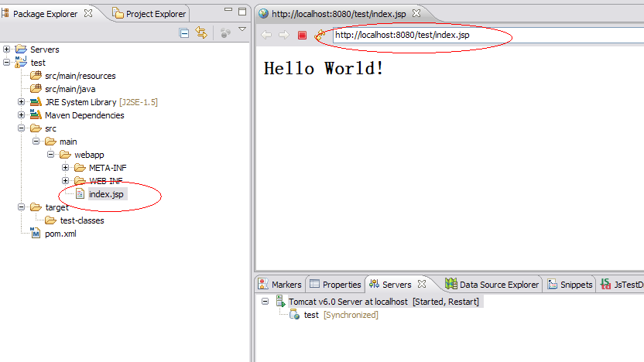Select the Servers folder icon

coord(21,50)
